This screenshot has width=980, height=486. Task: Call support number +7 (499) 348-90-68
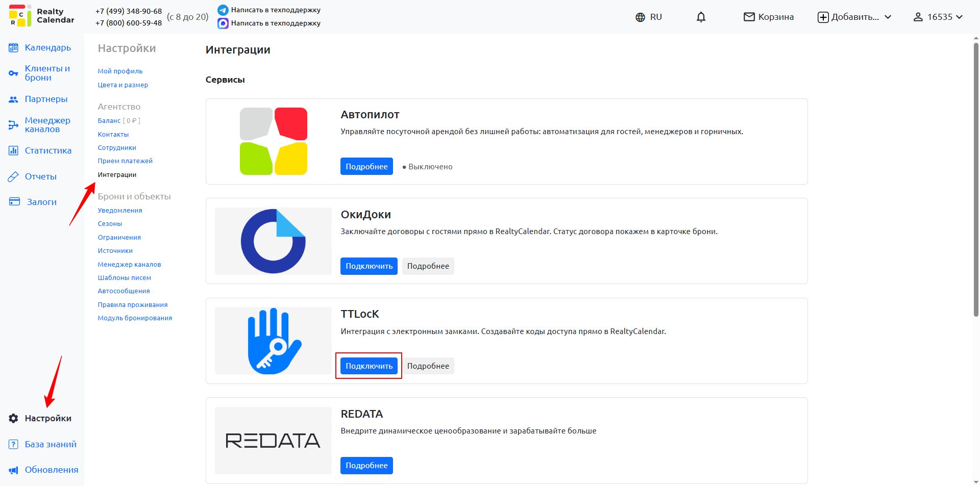click(129, 11)
